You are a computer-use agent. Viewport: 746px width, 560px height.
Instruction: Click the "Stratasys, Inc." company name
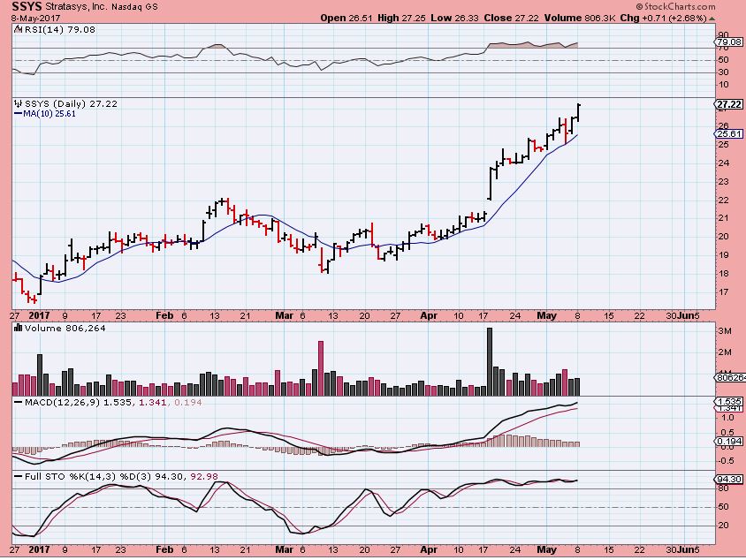click(77, 7)
